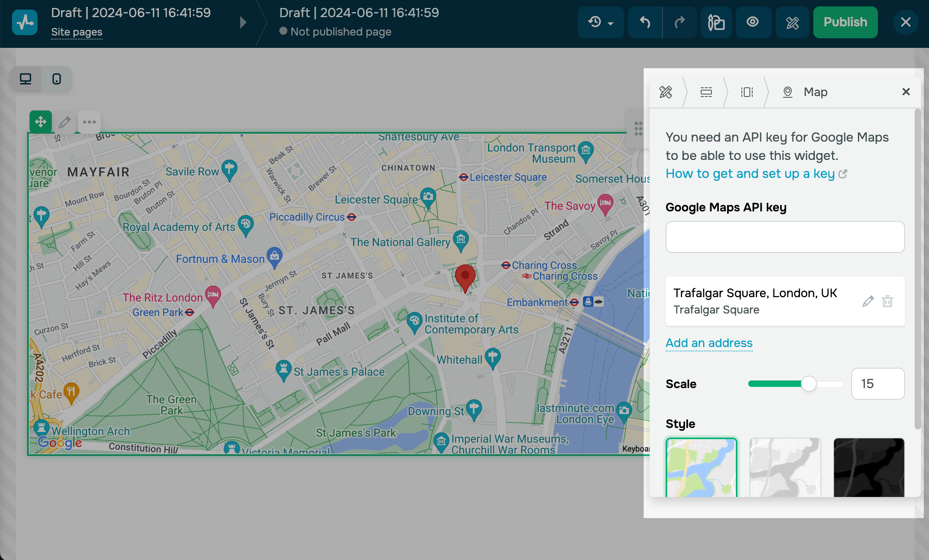
Task: Select the Map breadcrumb tab
Action: click(804, 92)
